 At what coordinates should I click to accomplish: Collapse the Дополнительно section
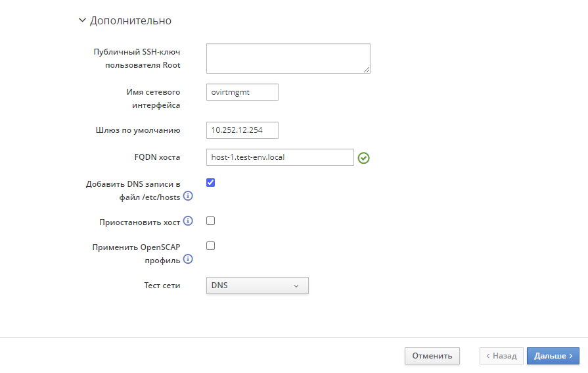pyautogui.click(x=82, y=20)
